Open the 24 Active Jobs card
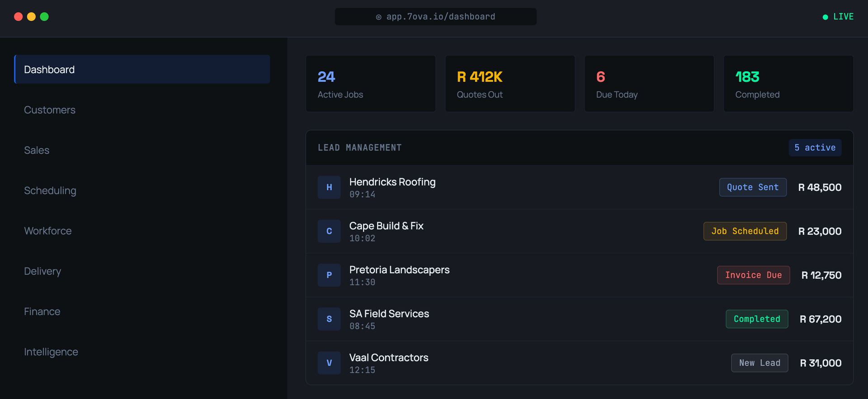 click(371, 84)
